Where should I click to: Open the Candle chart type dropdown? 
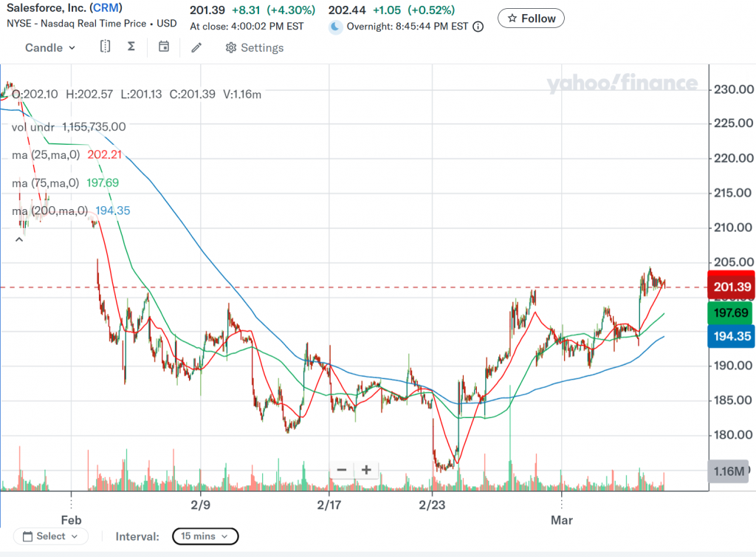pos(49,47)
